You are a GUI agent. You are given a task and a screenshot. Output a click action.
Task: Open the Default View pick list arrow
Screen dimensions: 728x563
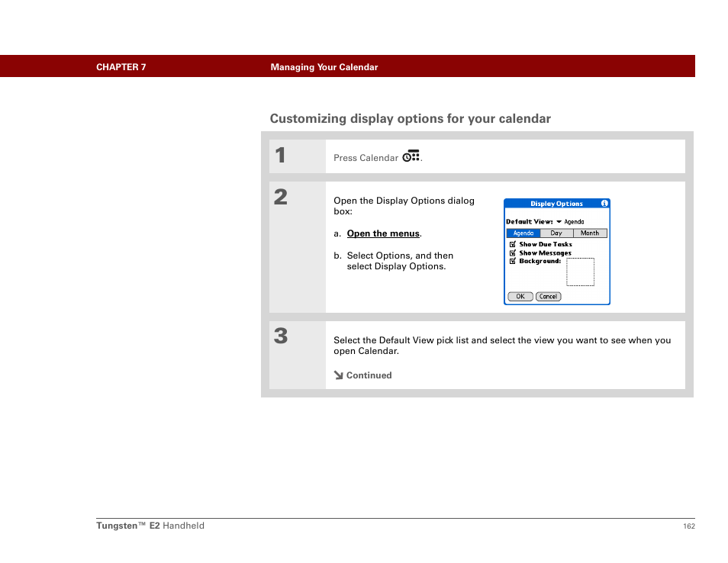point(559,222)
